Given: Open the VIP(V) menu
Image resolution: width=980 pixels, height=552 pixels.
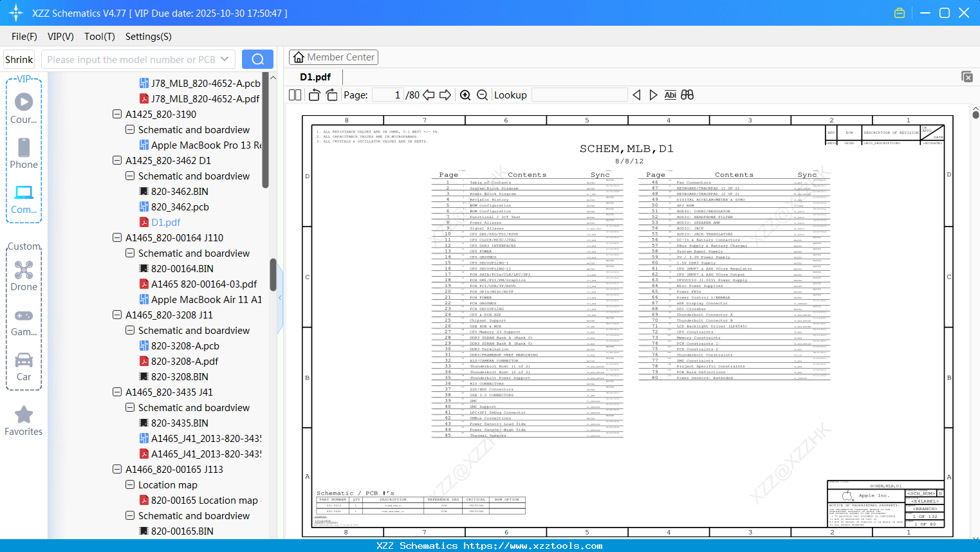Looking at the screenshot, I should pos(60,37).
